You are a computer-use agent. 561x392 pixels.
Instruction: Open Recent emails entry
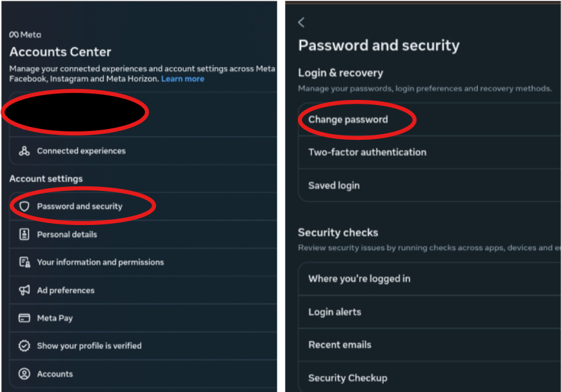click(429, 345)
